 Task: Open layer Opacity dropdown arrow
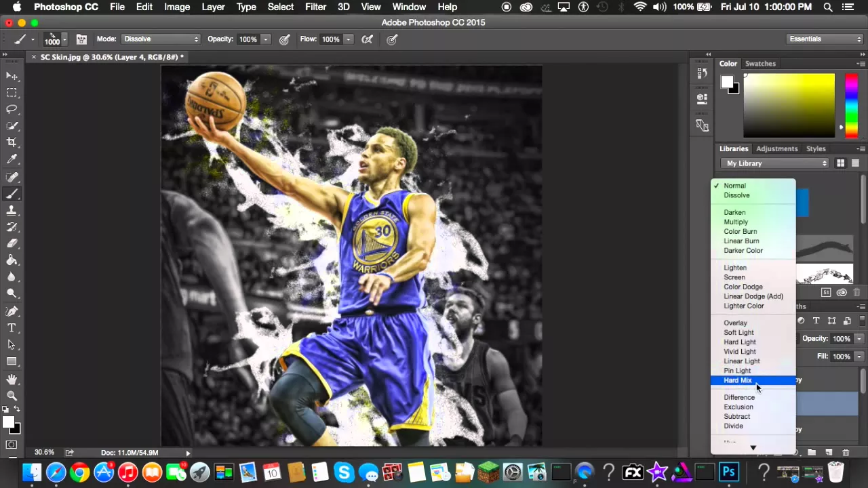coord(859,339)
